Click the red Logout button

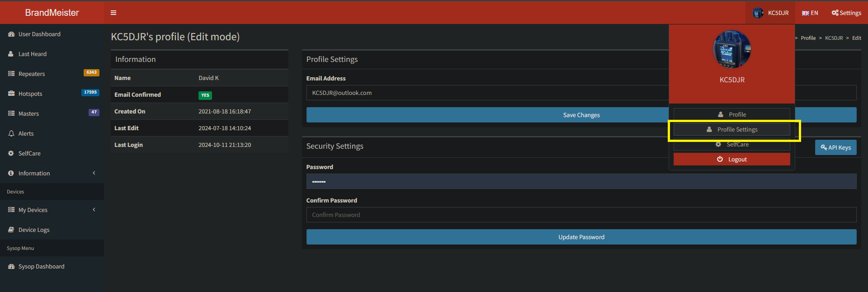(x=732, y=160)
